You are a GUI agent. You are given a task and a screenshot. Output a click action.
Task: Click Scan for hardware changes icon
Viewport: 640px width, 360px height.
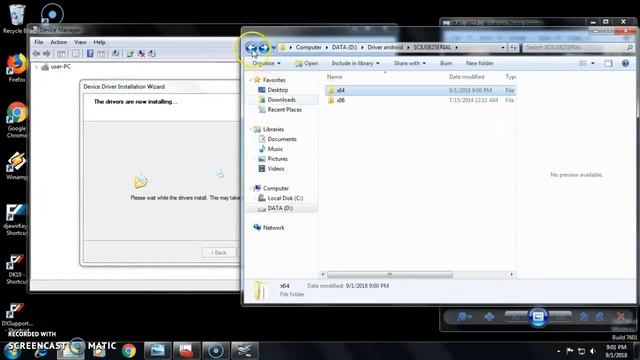click(116, 53)
